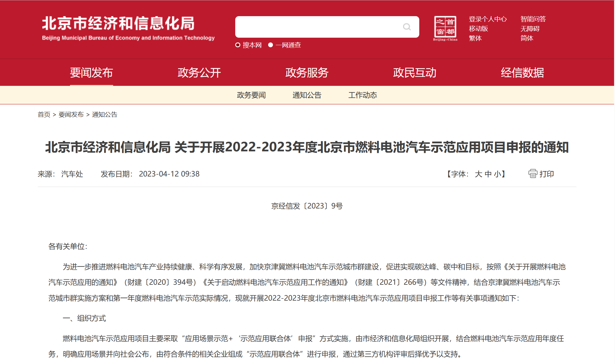Focus the site search input field

(327, 27)
